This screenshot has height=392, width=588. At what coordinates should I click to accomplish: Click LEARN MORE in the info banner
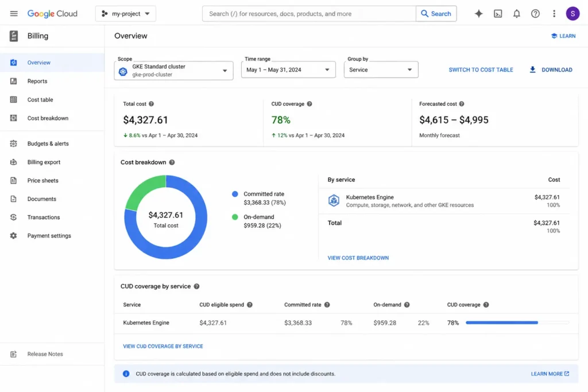coord(550,374)
